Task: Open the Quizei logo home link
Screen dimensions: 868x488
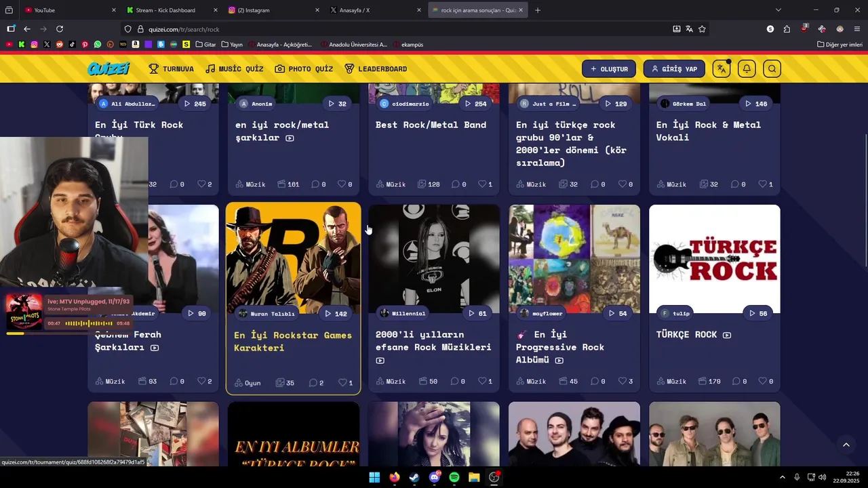Action: click(x=108, y=68)
